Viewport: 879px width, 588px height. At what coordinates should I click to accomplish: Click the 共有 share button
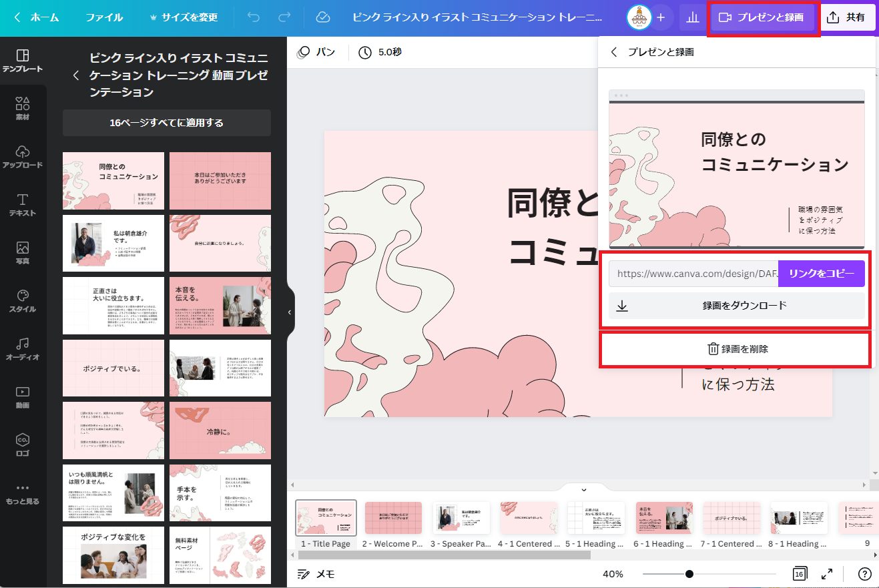pyautogui.click(x=847, y=17)
